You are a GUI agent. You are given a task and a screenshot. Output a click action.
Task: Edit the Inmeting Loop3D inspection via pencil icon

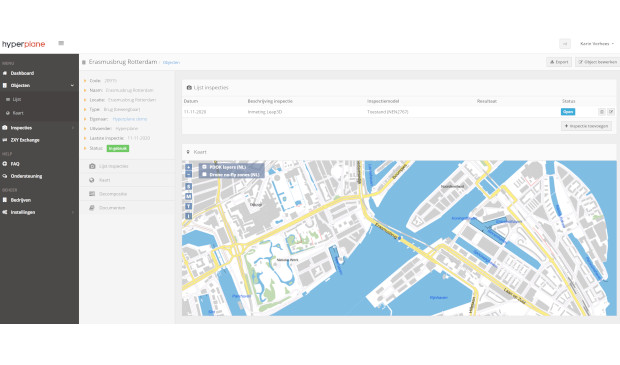(611, 112)
